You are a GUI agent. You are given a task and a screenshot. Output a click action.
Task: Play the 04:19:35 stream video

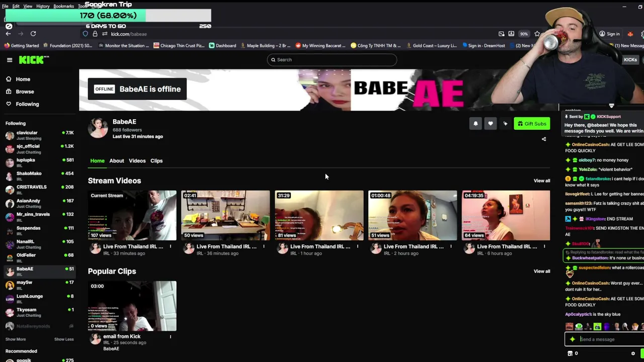506,215
